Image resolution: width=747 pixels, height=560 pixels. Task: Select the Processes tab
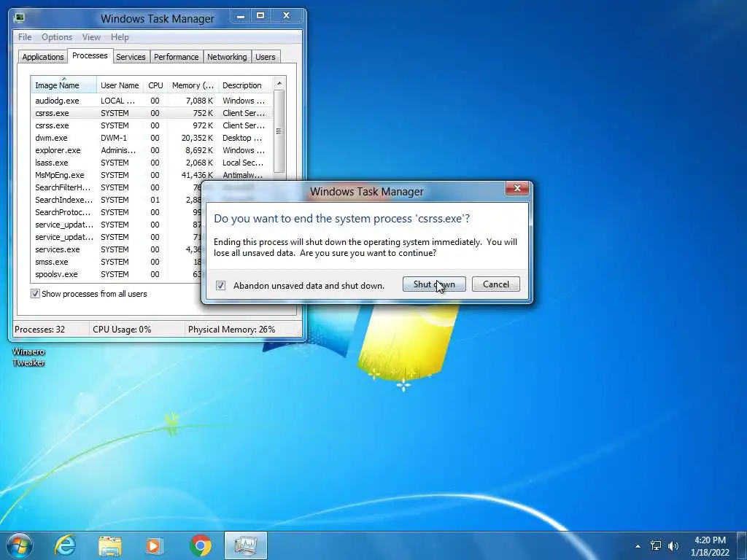(90, 55)
